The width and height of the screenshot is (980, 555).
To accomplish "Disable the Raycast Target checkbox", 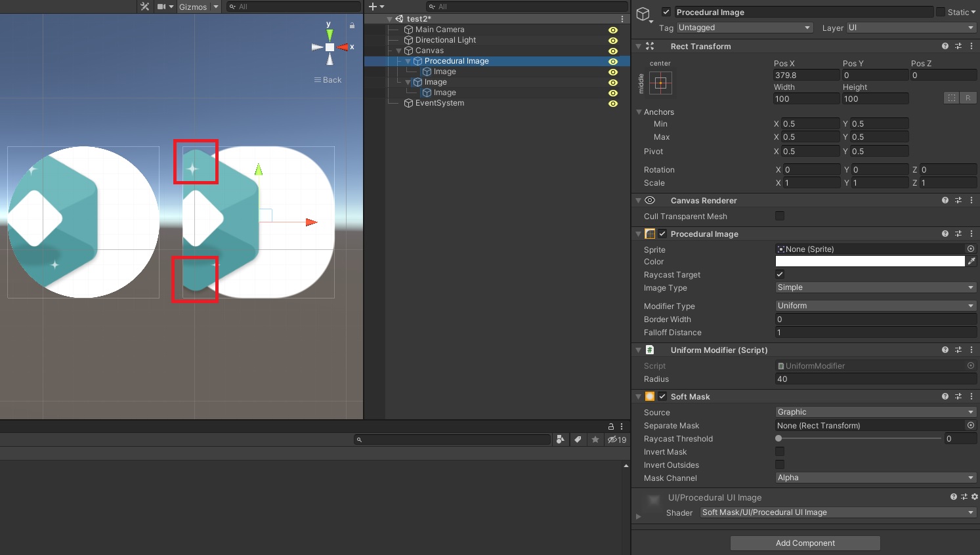I will 780,274.
